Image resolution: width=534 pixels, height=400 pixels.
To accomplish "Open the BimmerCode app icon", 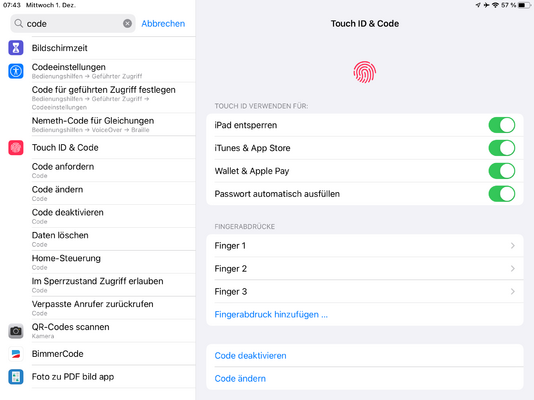I will click(x=16, y=354).
